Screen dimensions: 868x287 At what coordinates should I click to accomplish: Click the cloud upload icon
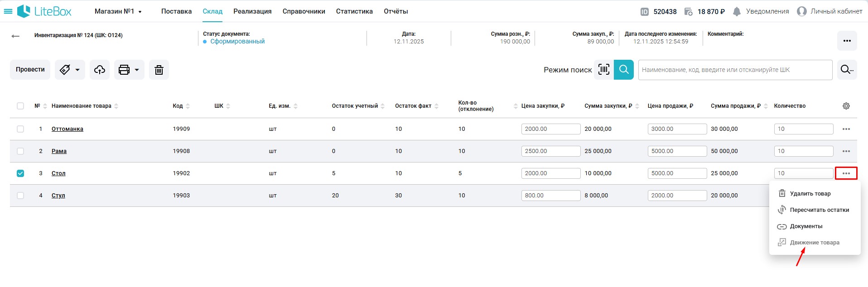point(100,70)
